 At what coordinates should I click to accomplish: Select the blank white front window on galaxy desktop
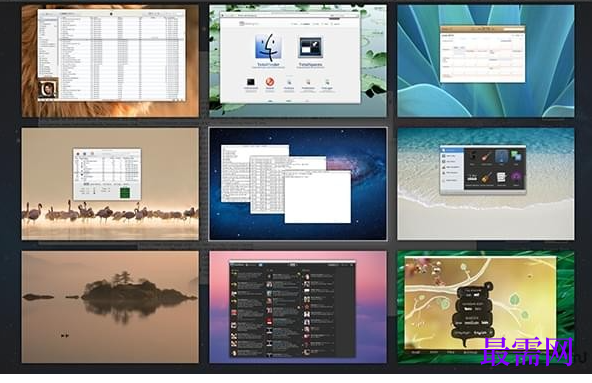(x=318, y=197)
